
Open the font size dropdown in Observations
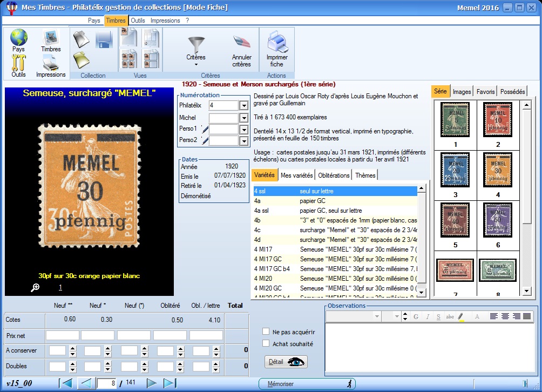point(396,316)
